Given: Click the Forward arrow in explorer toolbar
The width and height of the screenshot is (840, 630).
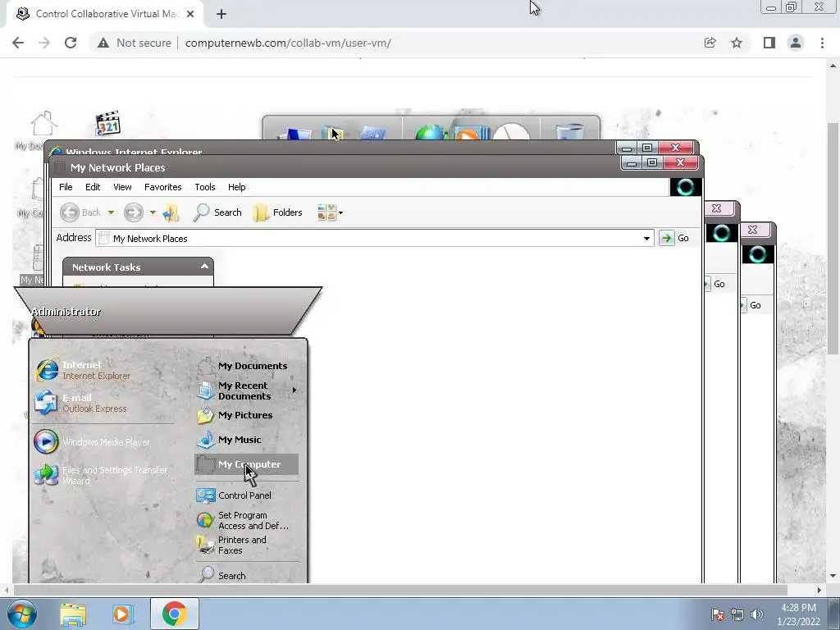Looking at the screenshot, I should [134, 212].
